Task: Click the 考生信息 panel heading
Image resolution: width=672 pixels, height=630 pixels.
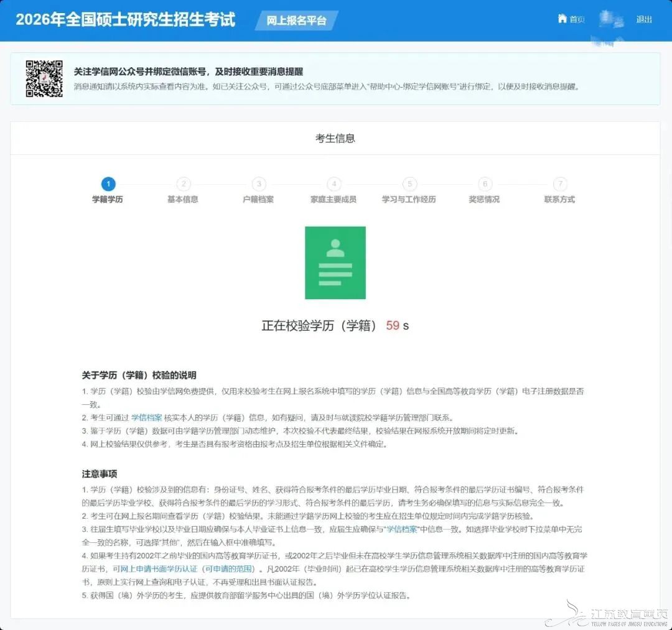Action: tap(335, 138)
